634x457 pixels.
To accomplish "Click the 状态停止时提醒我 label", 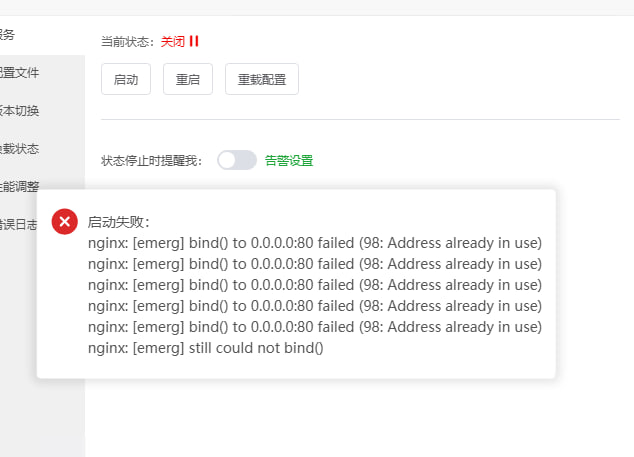I will click(151, 161).
